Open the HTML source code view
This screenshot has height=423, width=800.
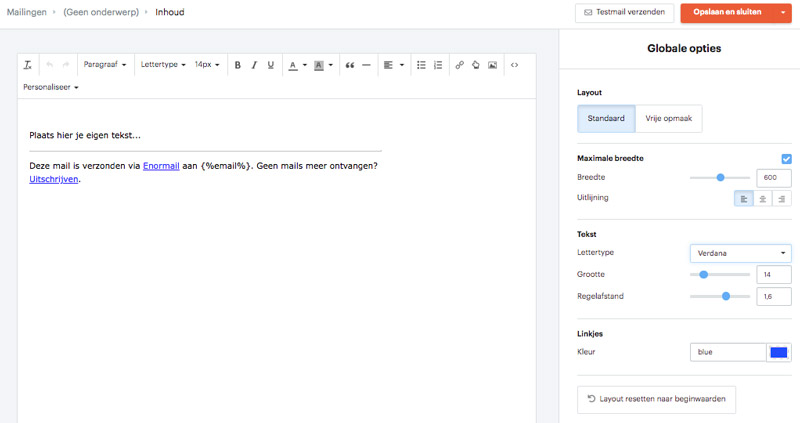(x=515, y=65)
